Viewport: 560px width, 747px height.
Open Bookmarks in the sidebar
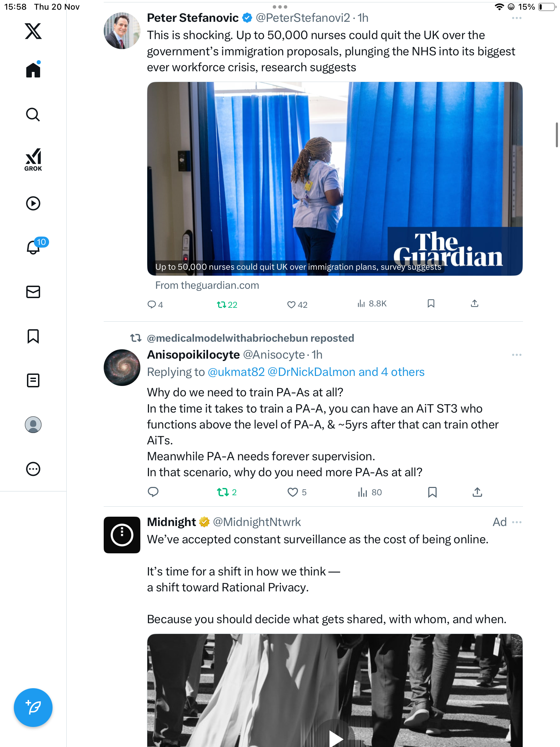pos(33,336)
